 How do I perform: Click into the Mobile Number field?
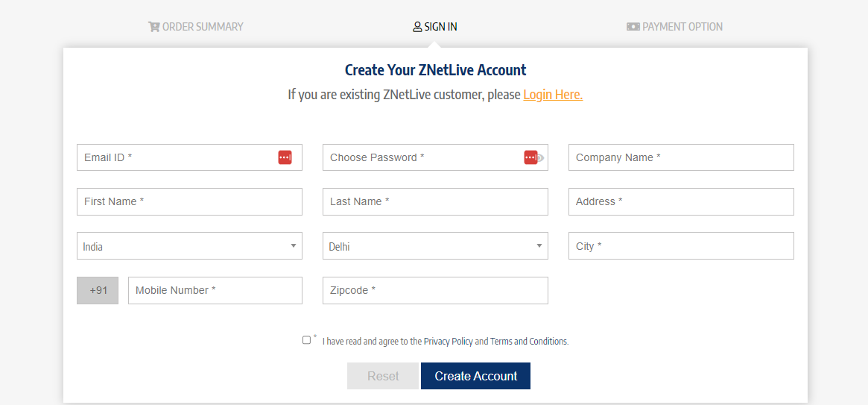point(215,290)
